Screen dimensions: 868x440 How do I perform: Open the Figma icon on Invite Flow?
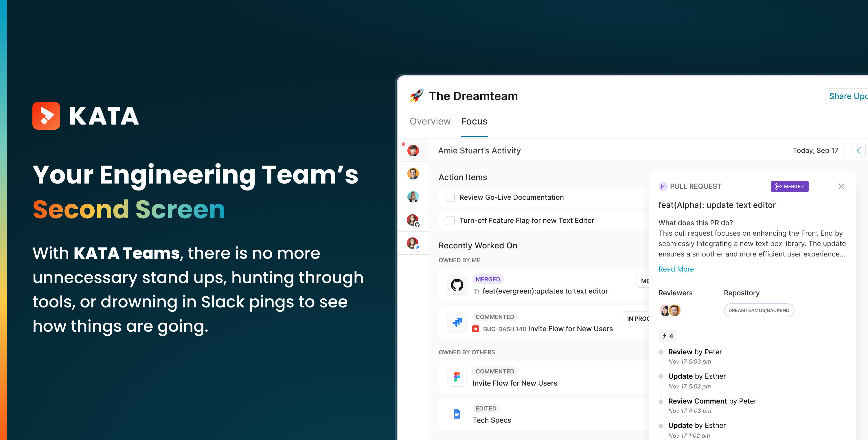457,377
